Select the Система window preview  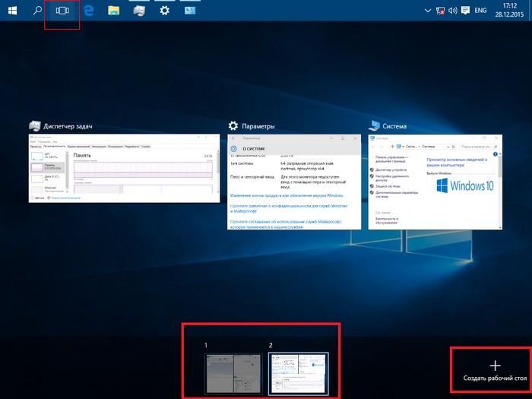pyautogui.click(x=435, y=182)
